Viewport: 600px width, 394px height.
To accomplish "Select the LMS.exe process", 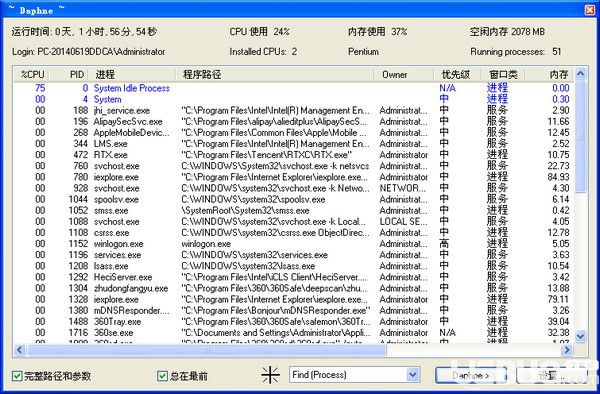I will 294,144.
